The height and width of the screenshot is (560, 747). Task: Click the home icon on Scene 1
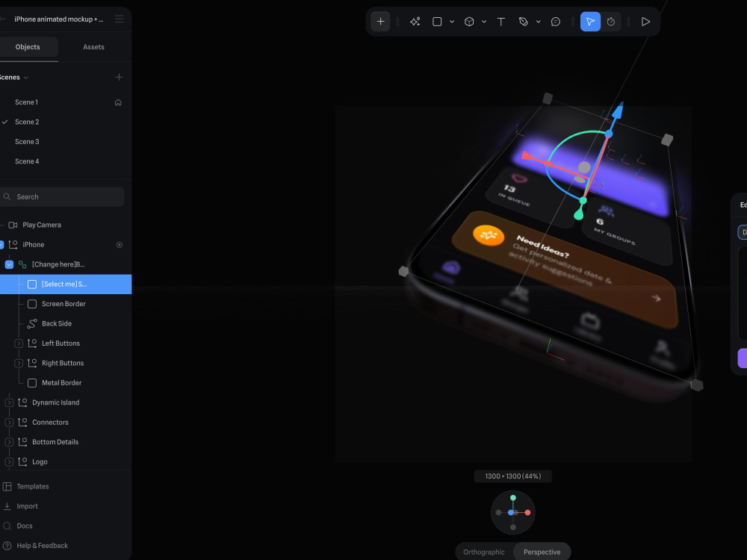[118, 102]
